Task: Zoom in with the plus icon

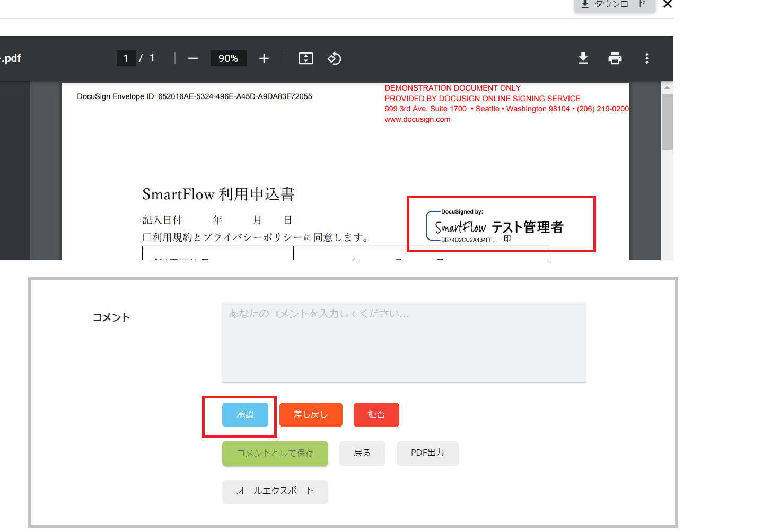Action: point(264,58)
